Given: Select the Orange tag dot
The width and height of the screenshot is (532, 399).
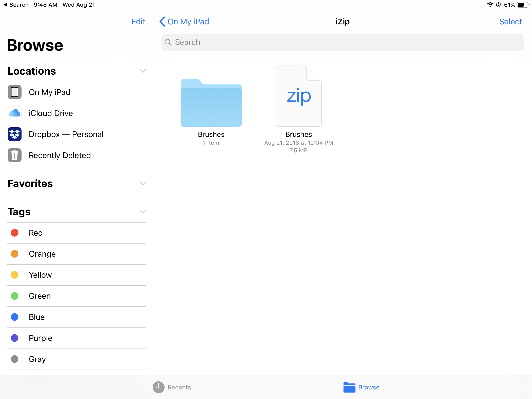Looking at the screenshot, I should [15, 254].
